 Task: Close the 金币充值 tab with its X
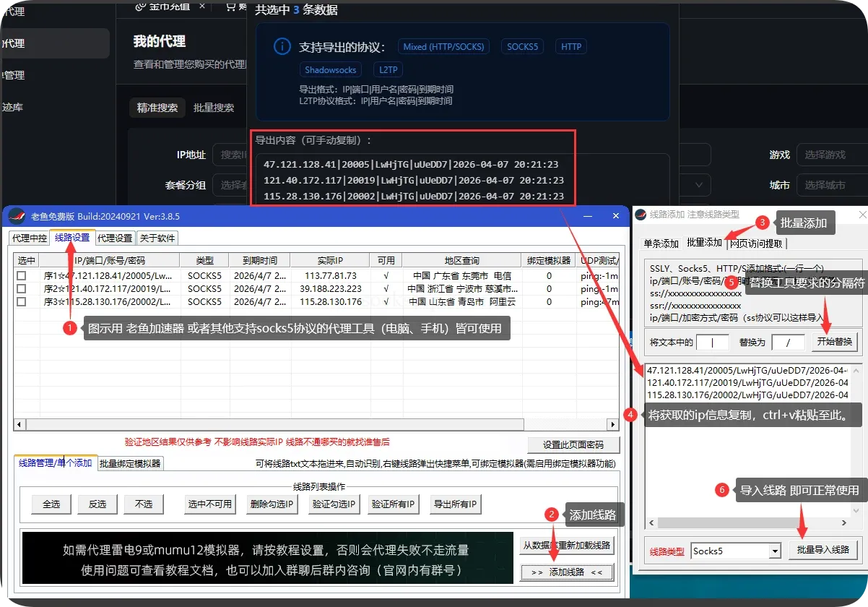[201, 6]
